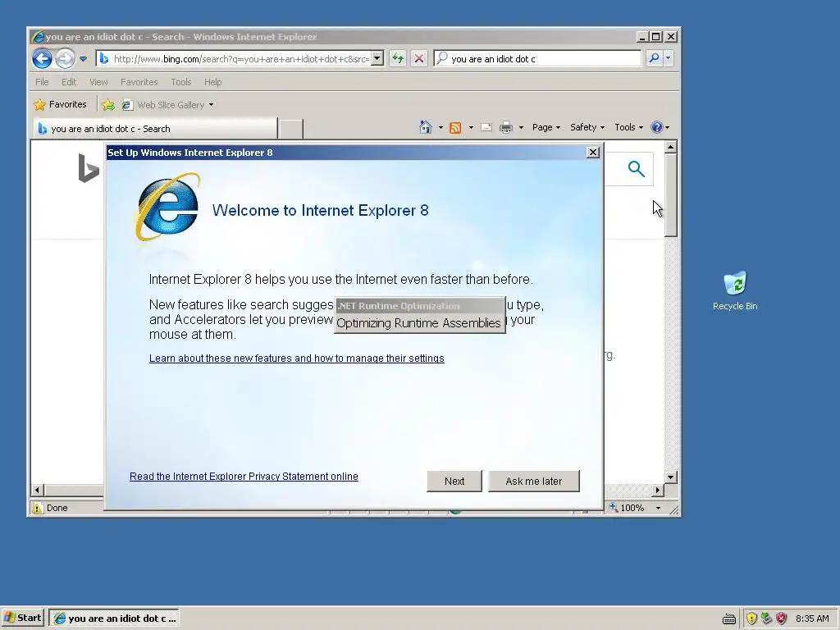Click the vertical scrollbar down arrow
Screen dimensions: 840x630
[x=671, y=477]
